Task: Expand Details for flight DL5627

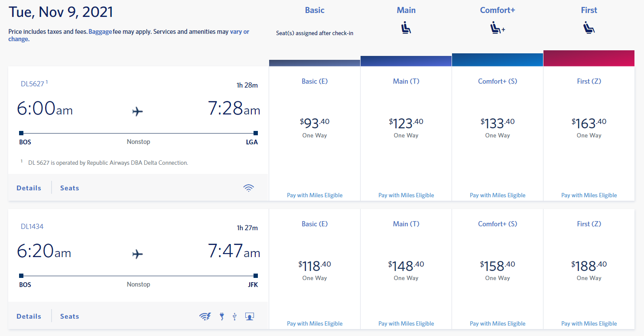Action: (29, 188)
